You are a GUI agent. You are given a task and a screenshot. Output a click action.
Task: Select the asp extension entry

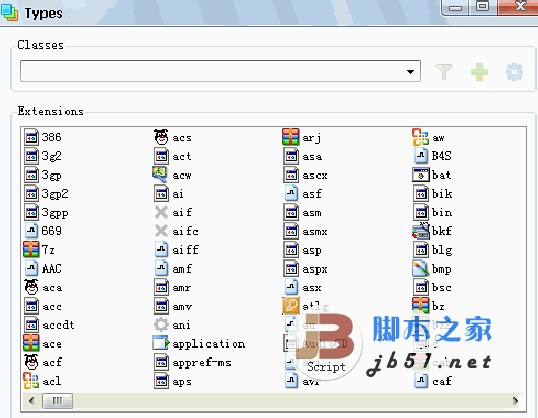pos(303,250)
